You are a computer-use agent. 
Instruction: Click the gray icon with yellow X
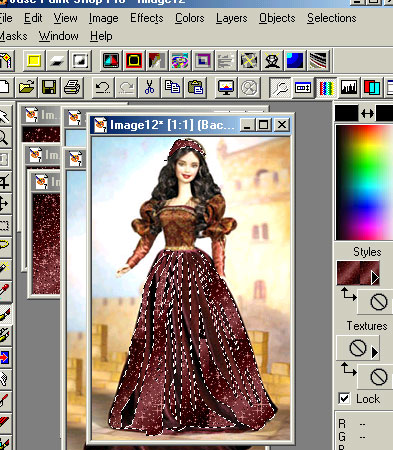pyautogui.click(x=249, y=61)
